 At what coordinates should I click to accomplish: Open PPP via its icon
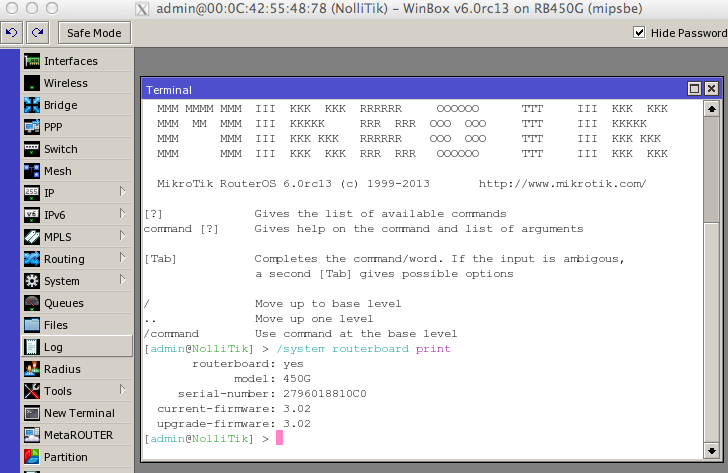[32, 127]
